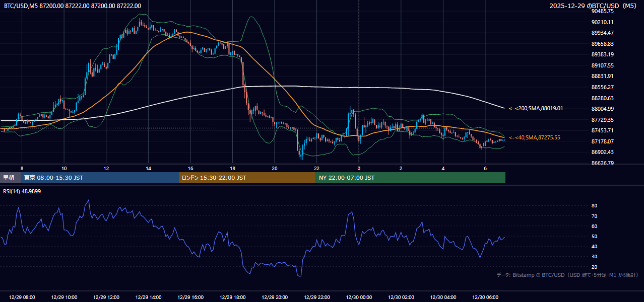The width and height of the screenshot is (644, 302).
Task: Click the RSI(14) 48.9899 indicator label
Action: coord(22,191)
